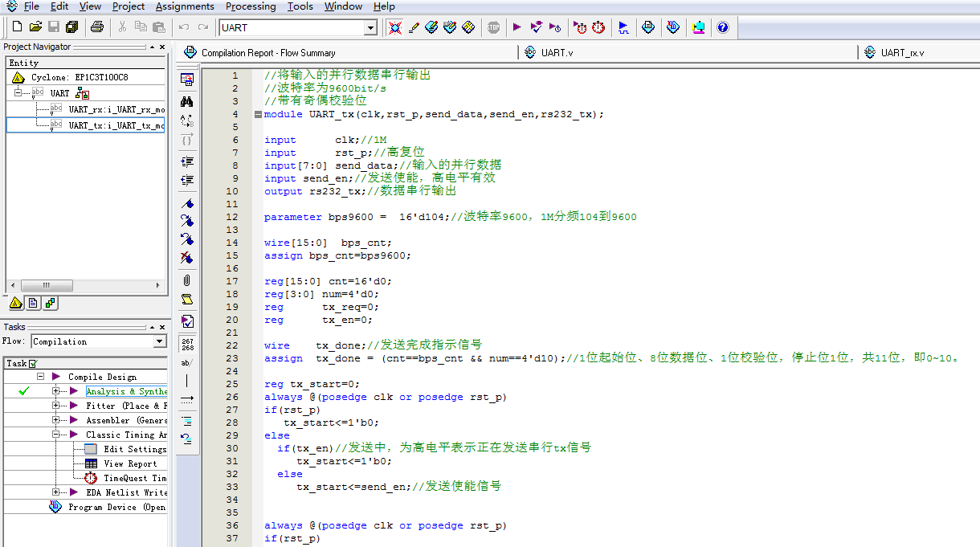Toggle the Task column checkbox icon
Viewport: 980px width, 547px height.
(x=33, y=363)
